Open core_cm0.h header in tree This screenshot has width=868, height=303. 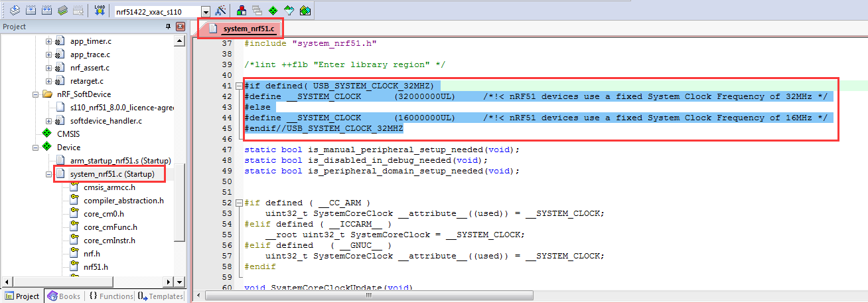[104, 214]
